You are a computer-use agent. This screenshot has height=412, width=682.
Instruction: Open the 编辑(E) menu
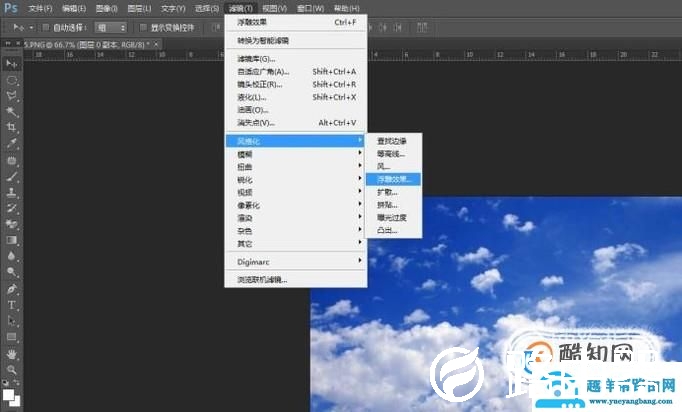coord(74,8)
